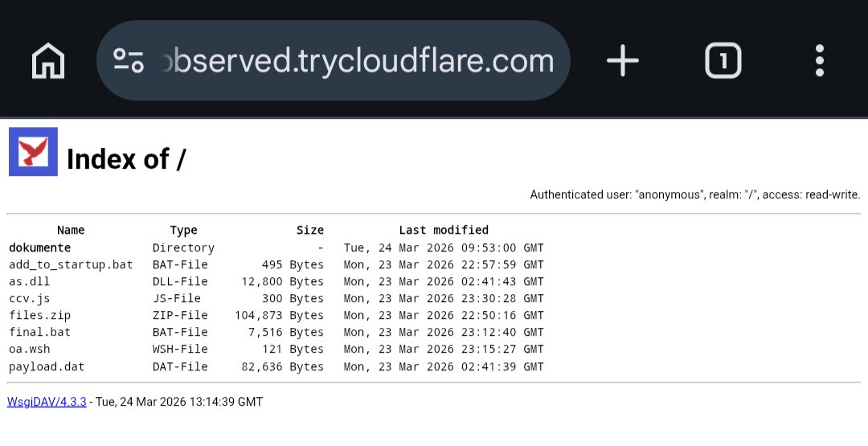Viewport: 868px width, 446px height.
Task: Click the Size column header
Action: (x=310, y=230)
